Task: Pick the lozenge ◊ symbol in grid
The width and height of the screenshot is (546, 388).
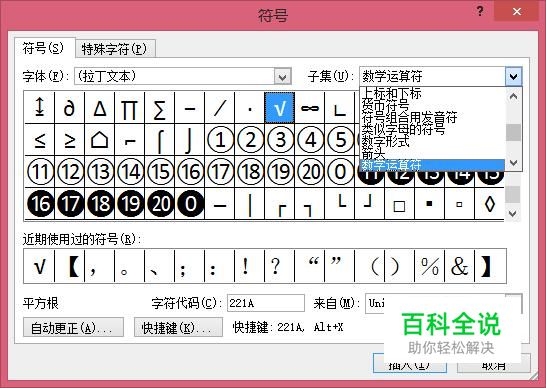Action: 490,204
